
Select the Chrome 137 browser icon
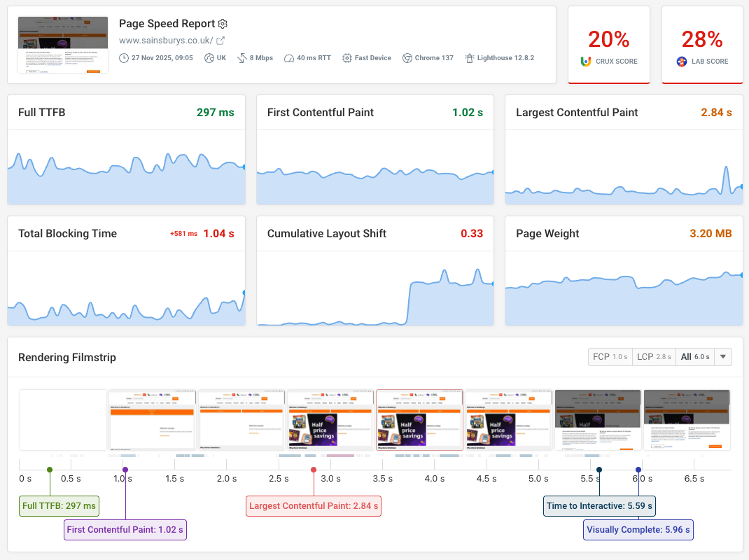point(407,57)
